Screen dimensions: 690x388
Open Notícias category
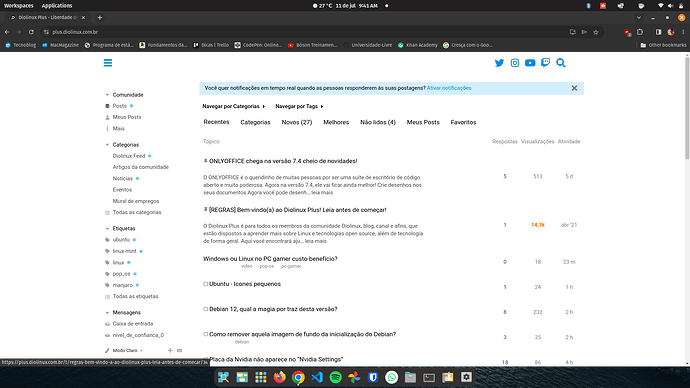[x=123, y=179]
